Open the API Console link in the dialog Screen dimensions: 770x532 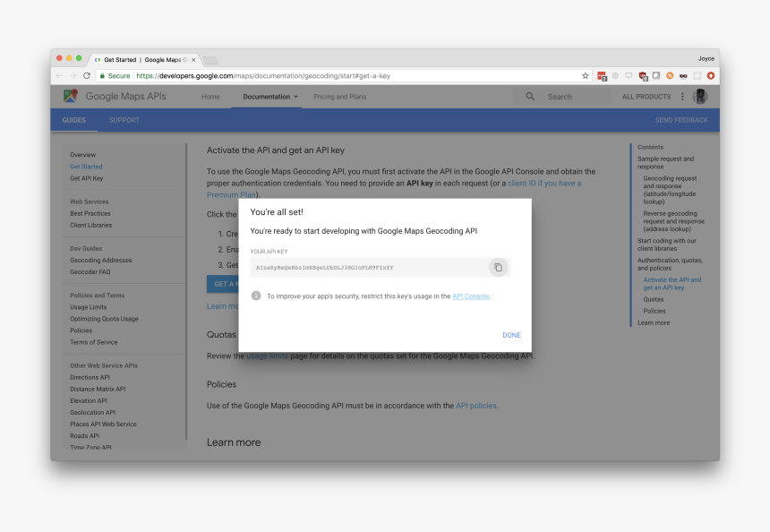pyautogui.click(x=470, y=296)
